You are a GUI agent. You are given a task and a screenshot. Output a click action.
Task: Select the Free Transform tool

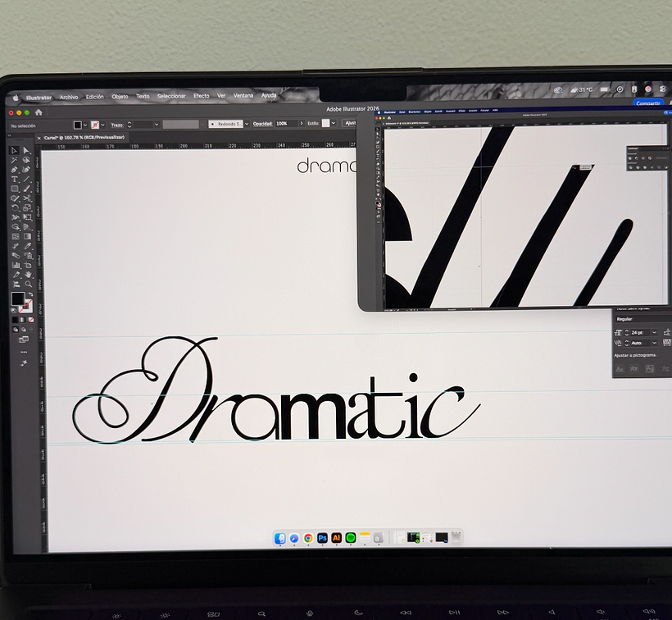coord(27,217)
